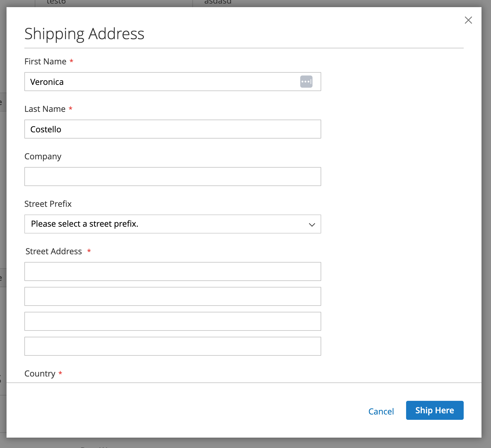Click the Ship Here button
The image size is (491, 448).
[x=435, y=410]
